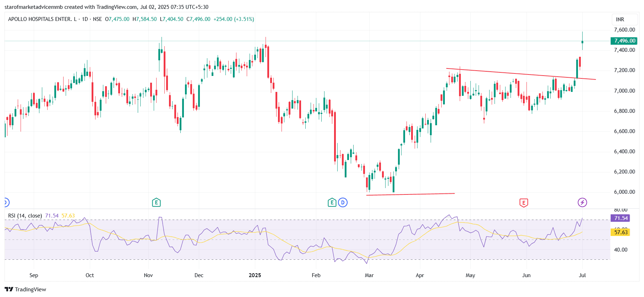
Task: Click the TradingView logo at the bottom
Action: pos(26,289)
